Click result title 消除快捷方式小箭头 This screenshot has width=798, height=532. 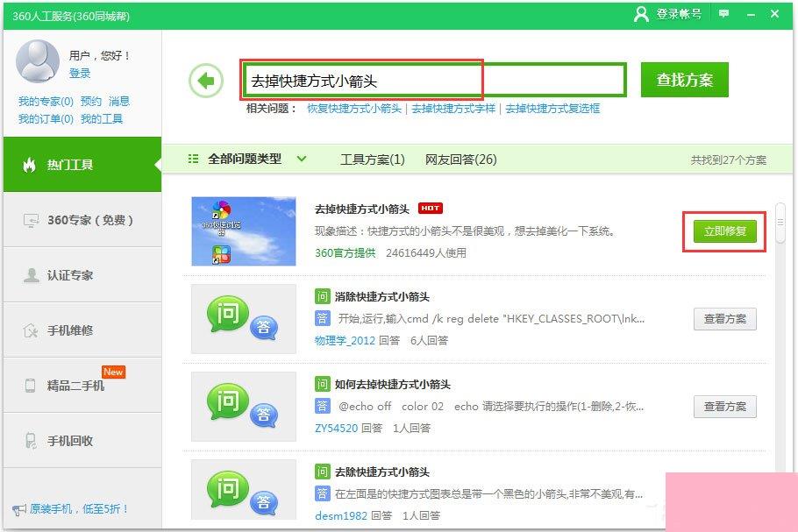382,296
